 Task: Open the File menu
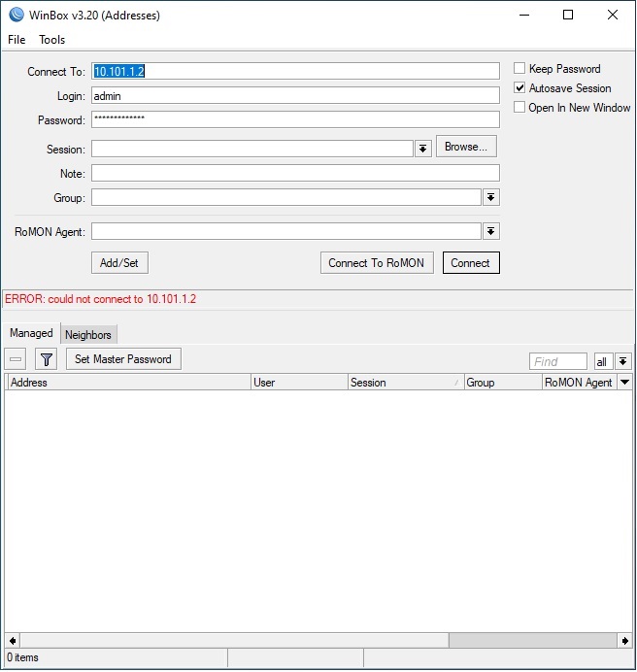click(17, 40)
